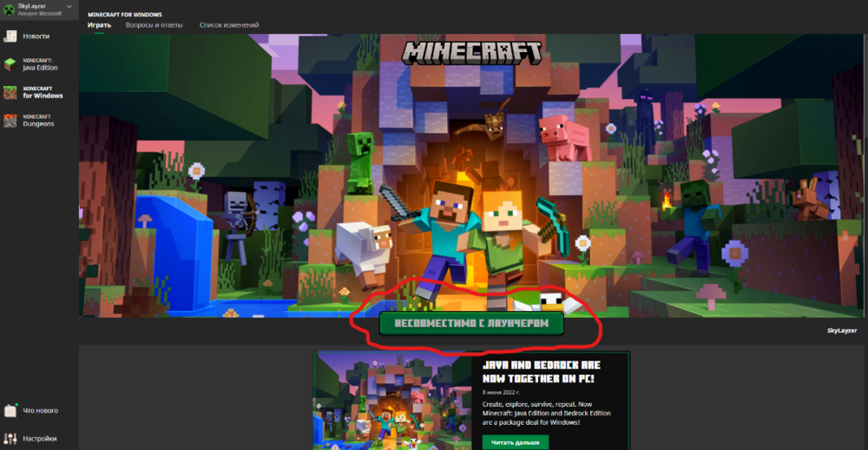
Task: Click the SkyLayzer username below the banner
Action: pyautogui.click(x=842, y=330)
